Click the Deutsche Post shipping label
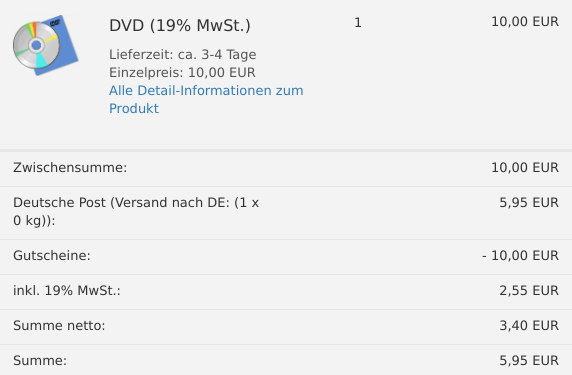The height and width of the screenshot is (375, 572). click(x=136, y=211)
